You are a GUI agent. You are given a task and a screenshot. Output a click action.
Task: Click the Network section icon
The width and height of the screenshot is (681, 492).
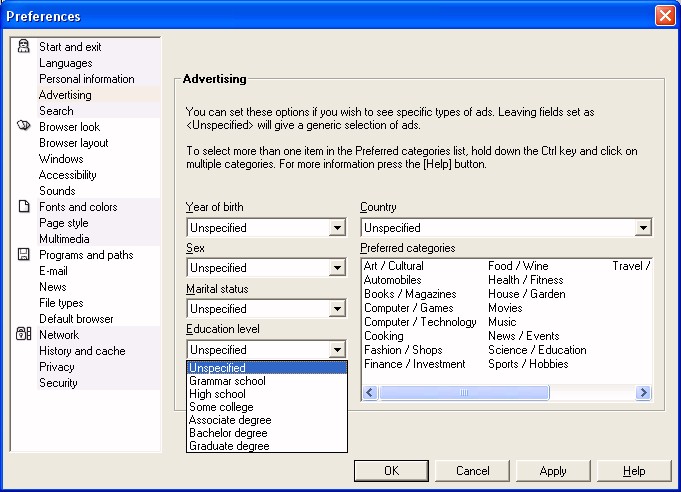point(24,335)
